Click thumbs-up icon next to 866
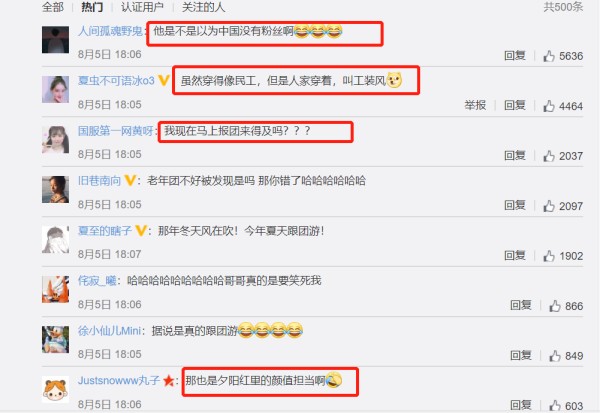 tap(555, 306)
